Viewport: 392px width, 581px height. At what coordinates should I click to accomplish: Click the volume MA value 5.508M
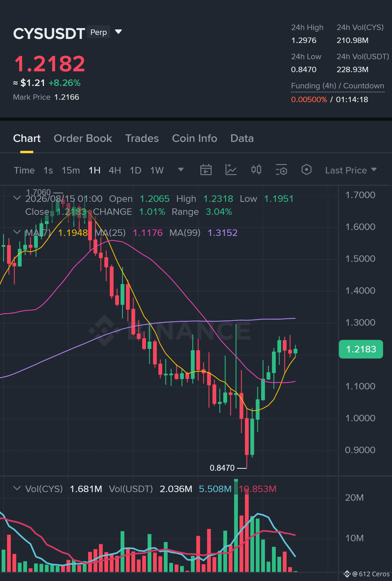[215, 489]
